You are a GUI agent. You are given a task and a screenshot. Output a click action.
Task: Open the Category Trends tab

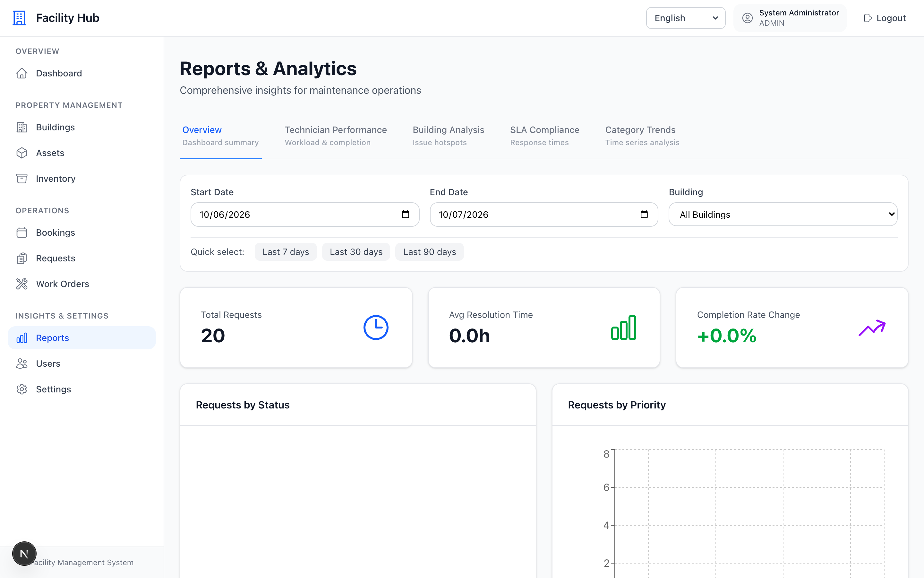642,136
